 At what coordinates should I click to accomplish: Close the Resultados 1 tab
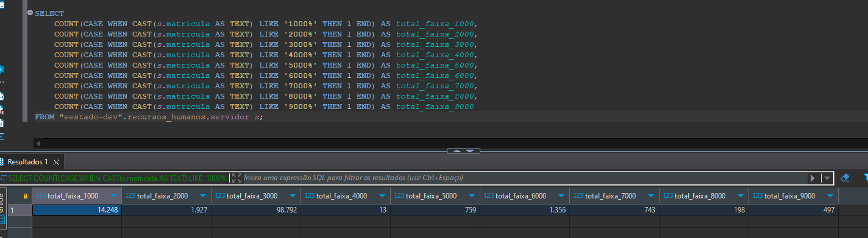point(56,162)
